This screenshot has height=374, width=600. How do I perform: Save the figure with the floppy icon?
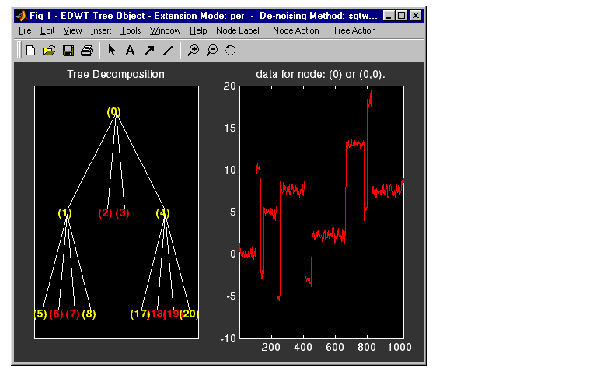pyautogui.click(x=68, y=50)
